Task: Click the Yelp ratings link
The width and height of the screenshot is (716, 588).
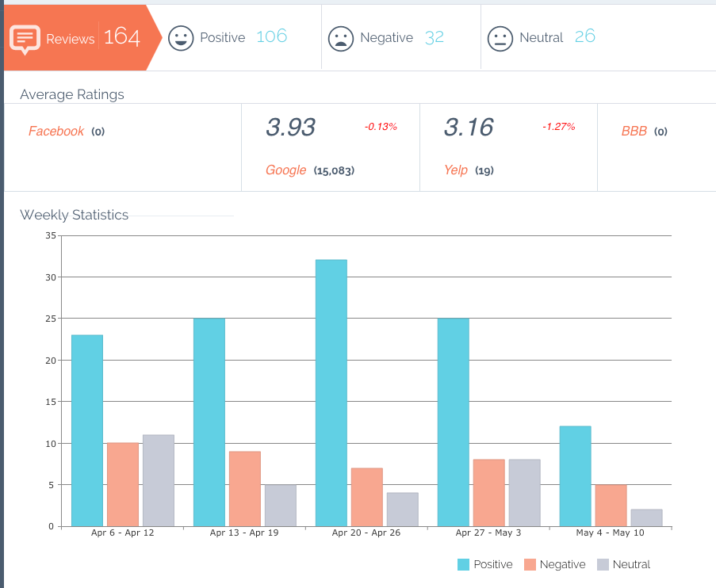Action: (x=456, y=170)
